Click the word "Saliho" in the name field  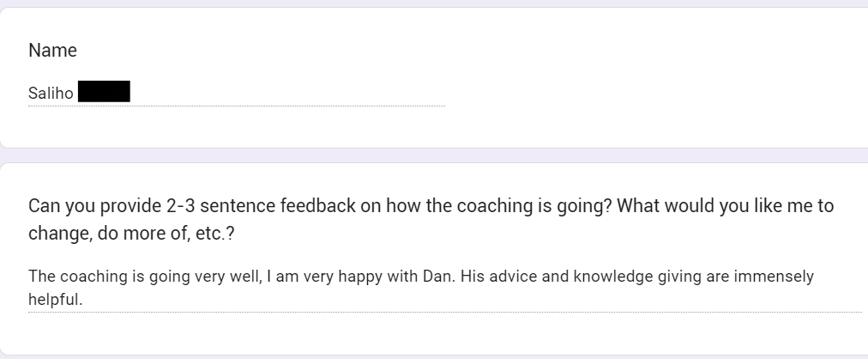(51, 93)
